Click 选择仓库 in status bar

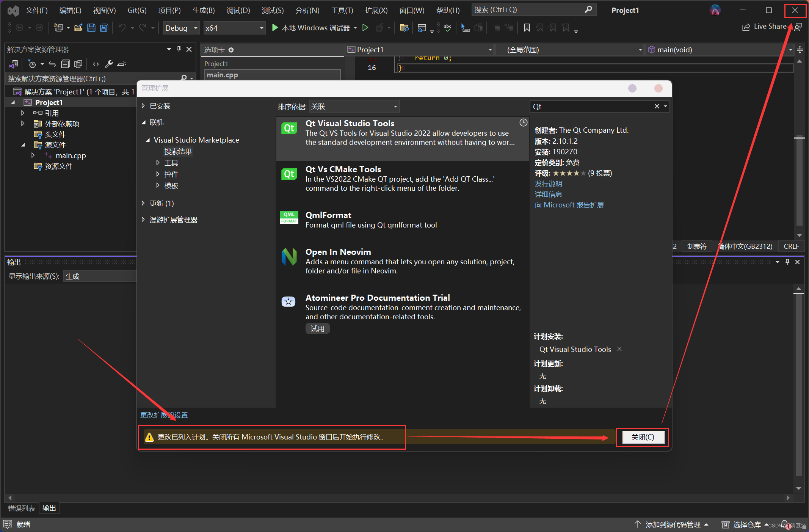[x=746, y=524]
